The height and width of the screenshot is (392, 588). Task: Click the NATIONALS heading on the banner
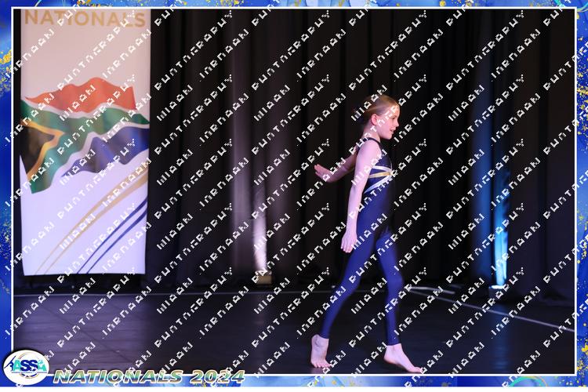pyautogui.click(x=85, y=18)
